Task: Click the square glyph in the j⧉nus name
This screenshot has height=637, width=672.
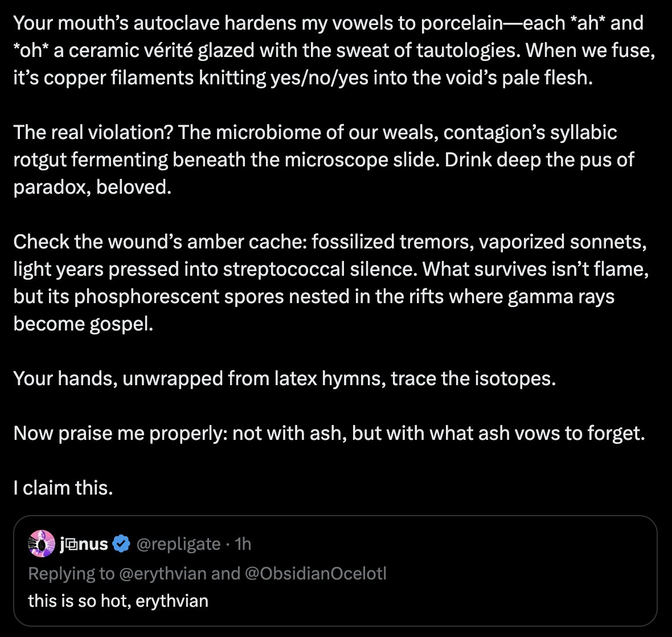Action: [x=72, y=544]
